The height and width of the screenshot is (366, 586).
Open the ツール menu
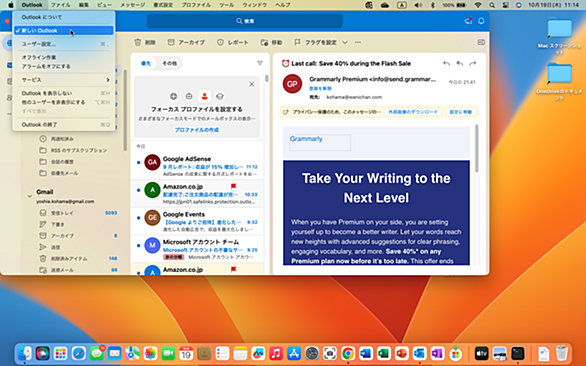pyautogui.click(x=226, y=5)
